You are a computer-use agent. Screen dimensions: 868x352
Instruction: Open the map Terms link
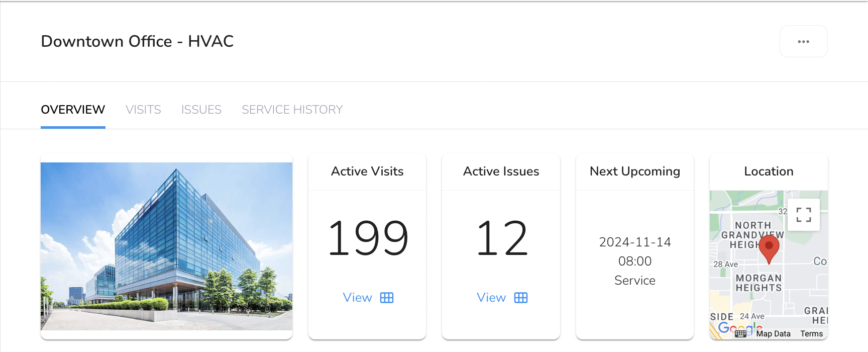point(811,333)
